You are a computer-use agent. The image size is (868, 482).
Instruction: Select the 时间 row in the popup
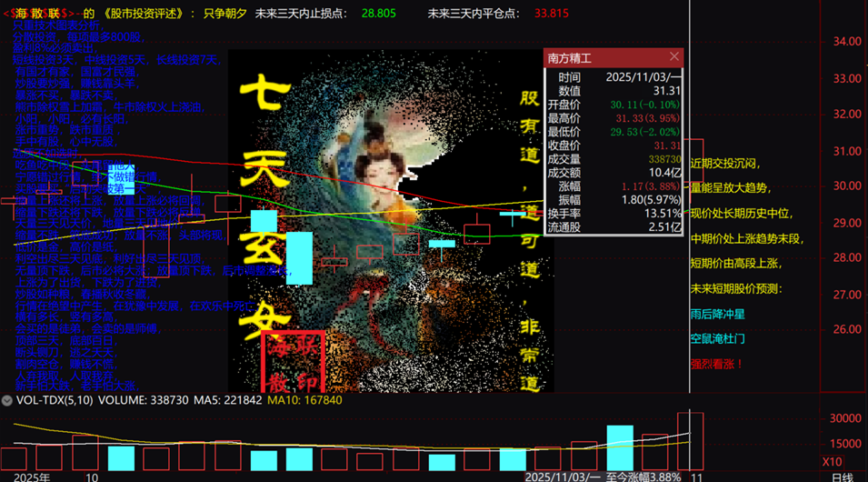click(614, 77)
